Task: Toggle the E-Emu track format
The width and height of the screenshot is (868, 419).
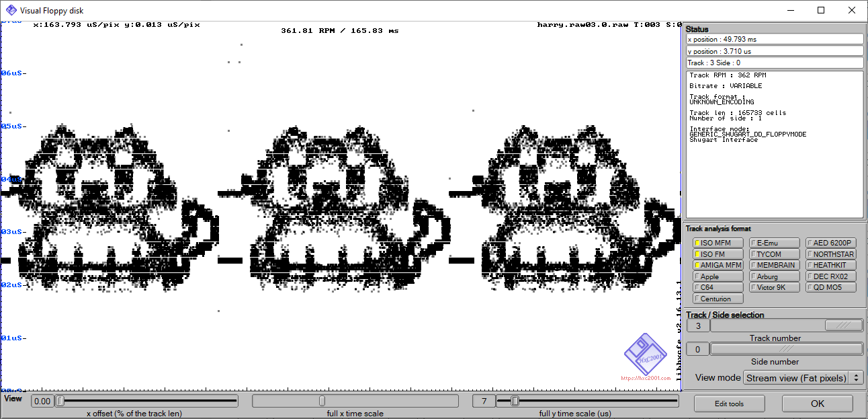Action: (x=774, y=242)
